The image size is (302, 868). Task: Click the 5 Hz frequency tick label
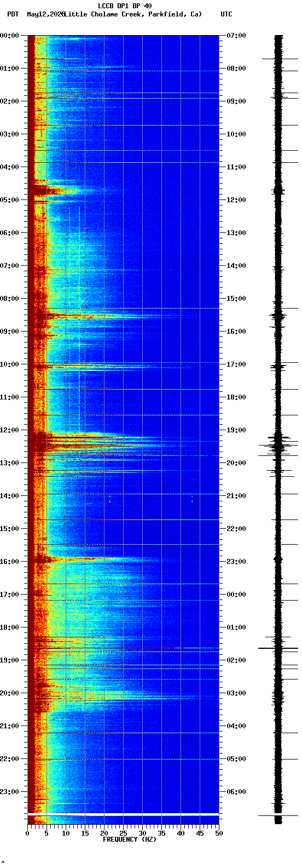pyautogui.click(x=47, y=833)
